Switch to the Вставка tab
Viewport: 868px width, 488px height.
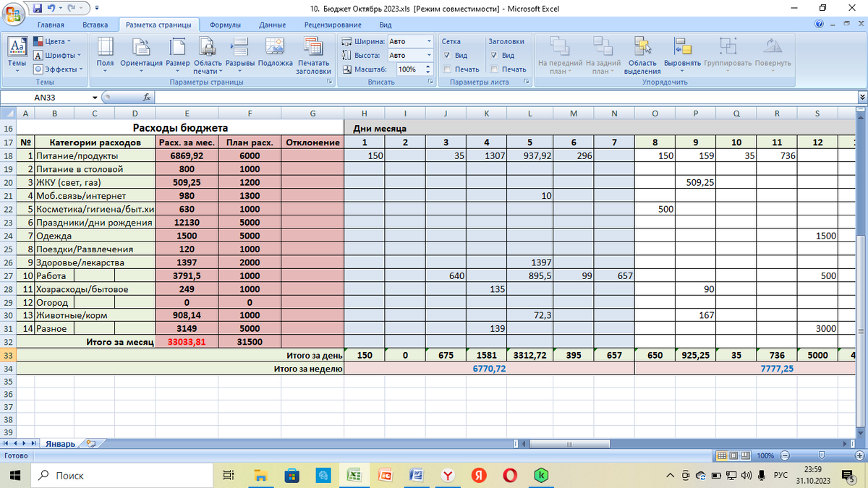[95, 25]
